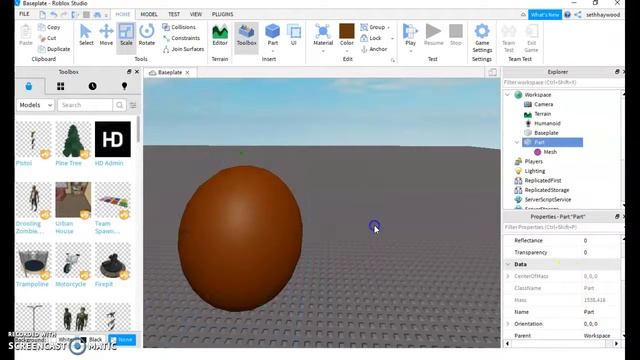Close the Baseplate document tab
The image size is (640, 360).
pyautogui.click(x=187, y=73)
